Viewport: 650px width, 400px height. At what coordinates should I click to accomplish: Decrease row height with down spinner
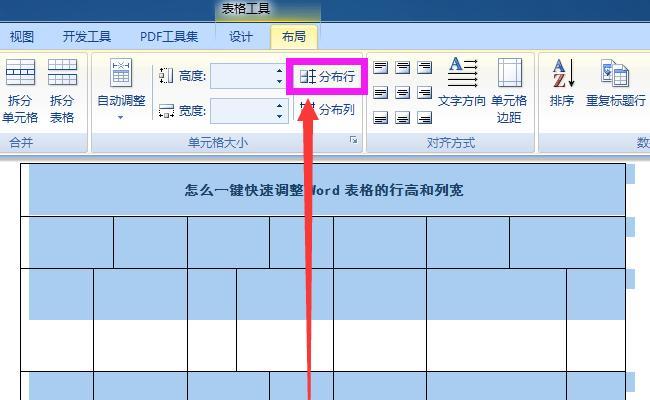280,82
